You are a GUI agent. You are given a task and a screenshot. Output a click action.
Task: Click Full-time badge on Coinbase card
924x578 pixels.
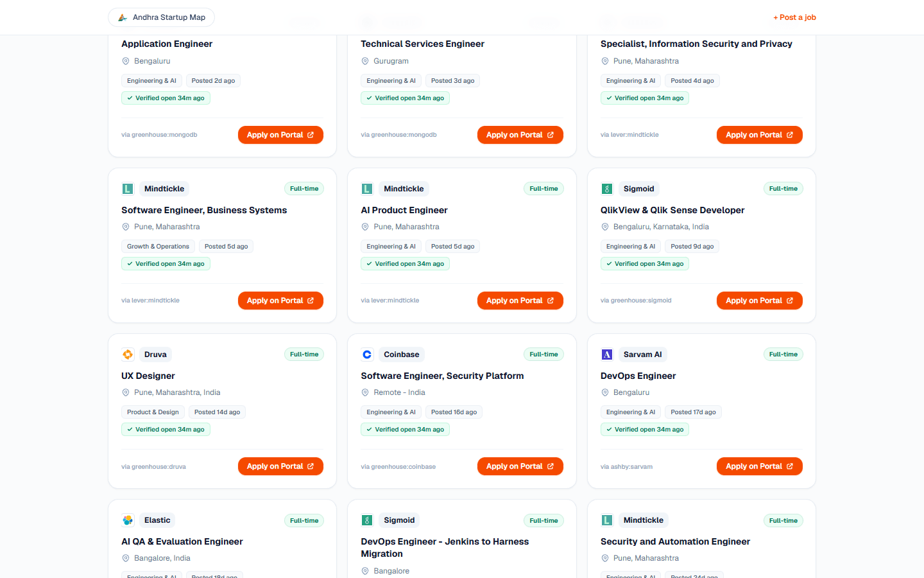pyautogui.click(x=543, y=355)
